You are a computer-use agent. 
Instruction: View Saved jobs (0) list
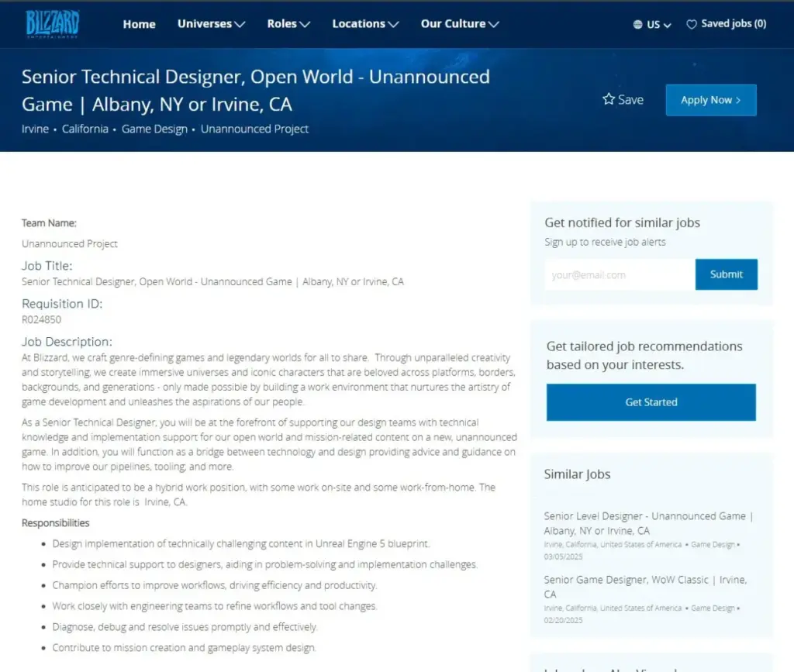(x=727, y=24)
